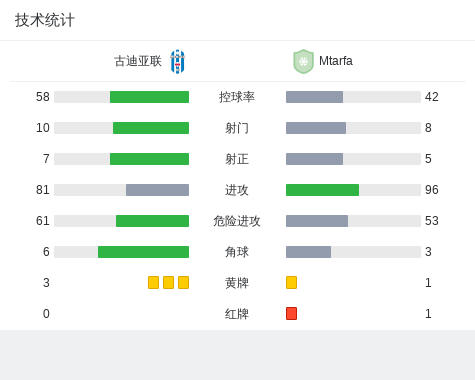The height and width of the screenshot is (380, 475).
Task: Open the 古迪亚联 team name link
Action: tap(138, 61)
